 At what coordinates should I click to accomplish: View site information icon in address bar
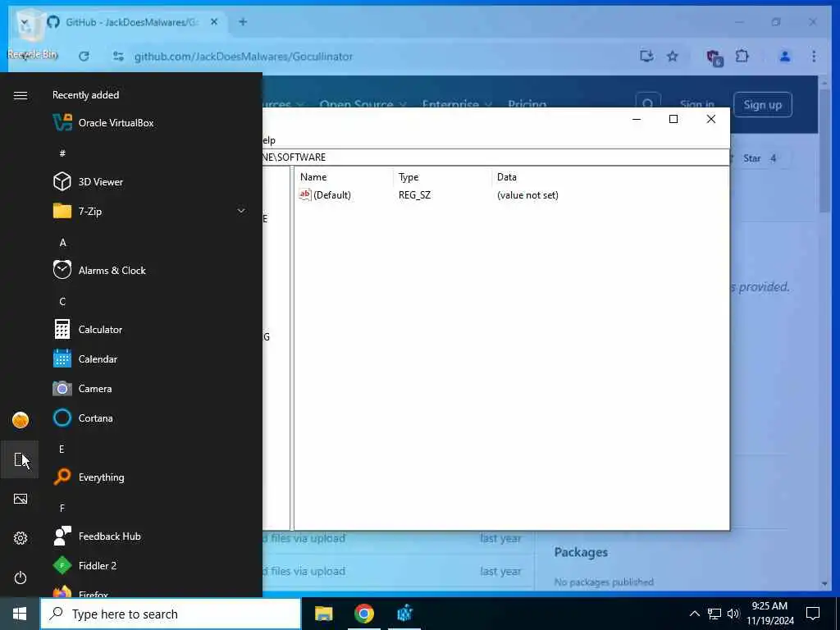coord(118,57)
